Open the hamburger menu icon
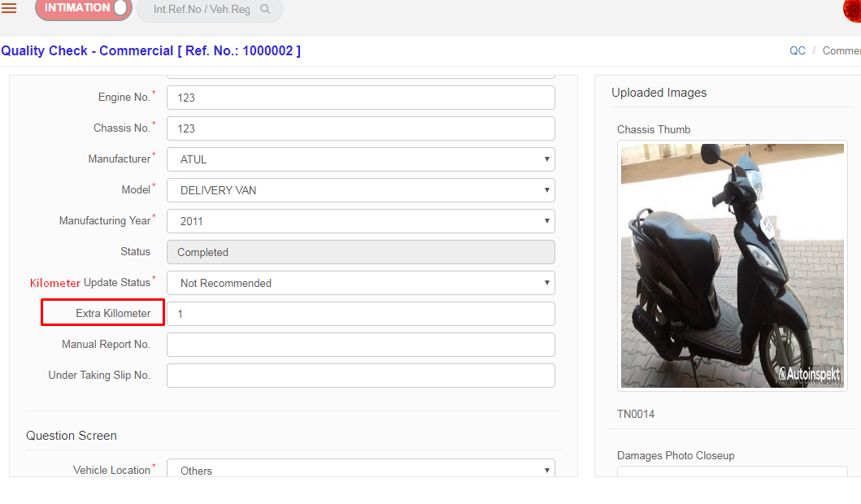This screenshot has width=861, height=504. tap(9, 9)
